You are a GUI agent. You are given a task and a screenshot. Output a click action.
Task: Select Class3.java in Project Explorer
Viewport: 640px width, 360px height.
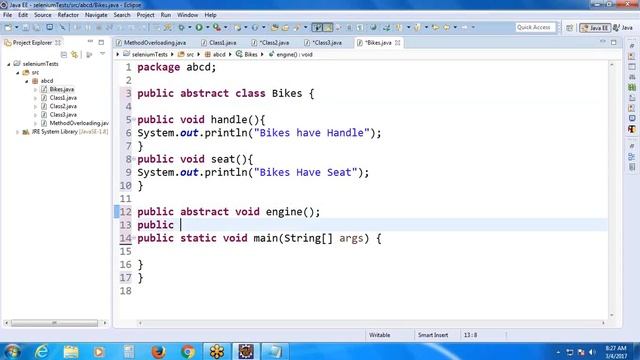coord(63,115)
